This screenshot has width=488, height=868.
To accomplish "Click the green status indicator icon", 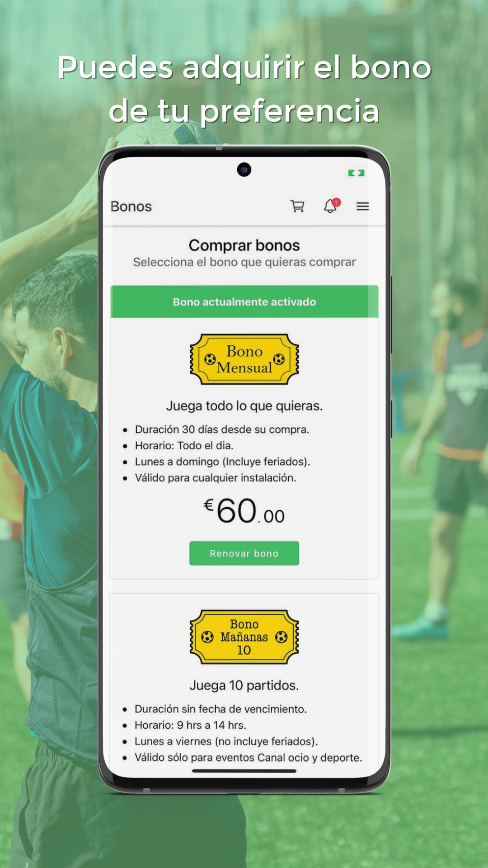I will pyautogui.click(x=356, y=173).
